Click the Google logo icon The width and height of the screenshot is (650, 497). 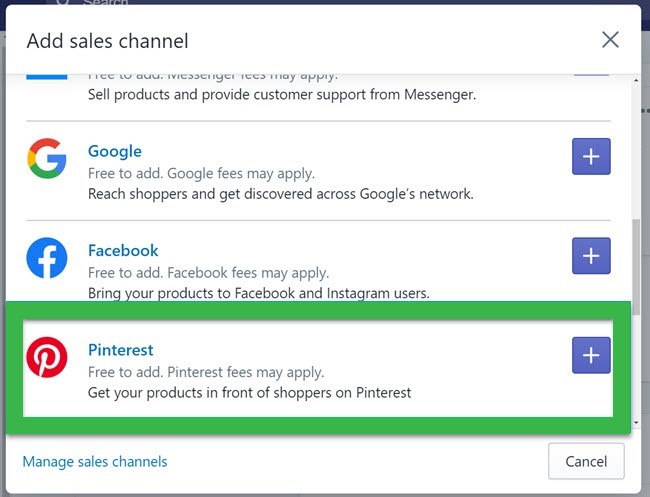[46, 158]
